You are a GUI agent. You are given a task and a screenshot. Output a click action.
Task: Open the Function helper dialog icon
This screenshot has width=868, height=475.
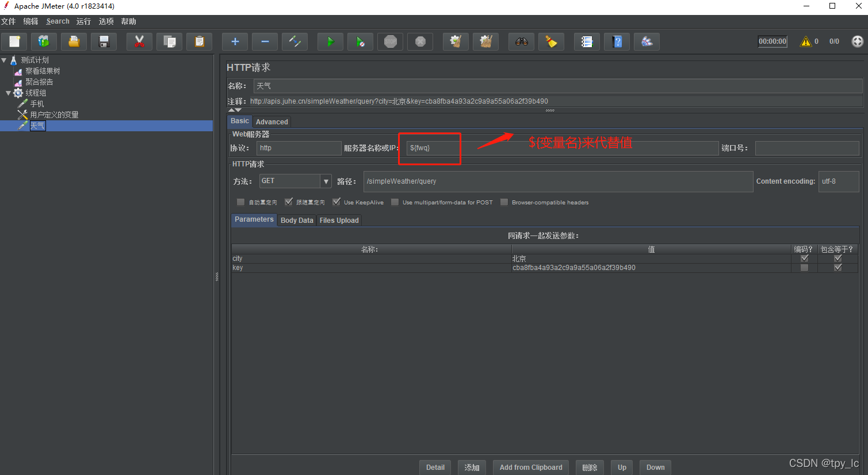point(587,41)
